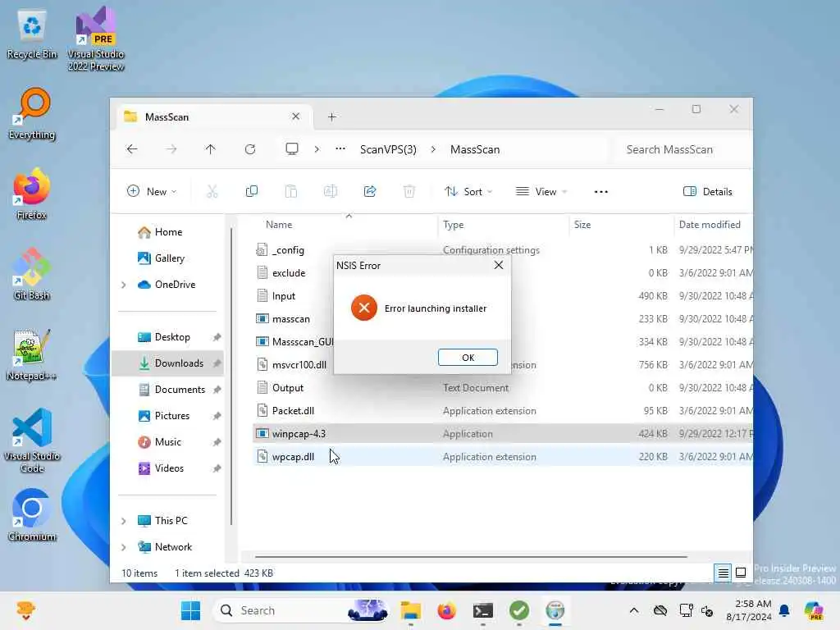The width and height of the screenshot is (840, 630).
Task: Switch to large thumbnails view in status bar
Action: pyautogui.click(x=741, y=573)
